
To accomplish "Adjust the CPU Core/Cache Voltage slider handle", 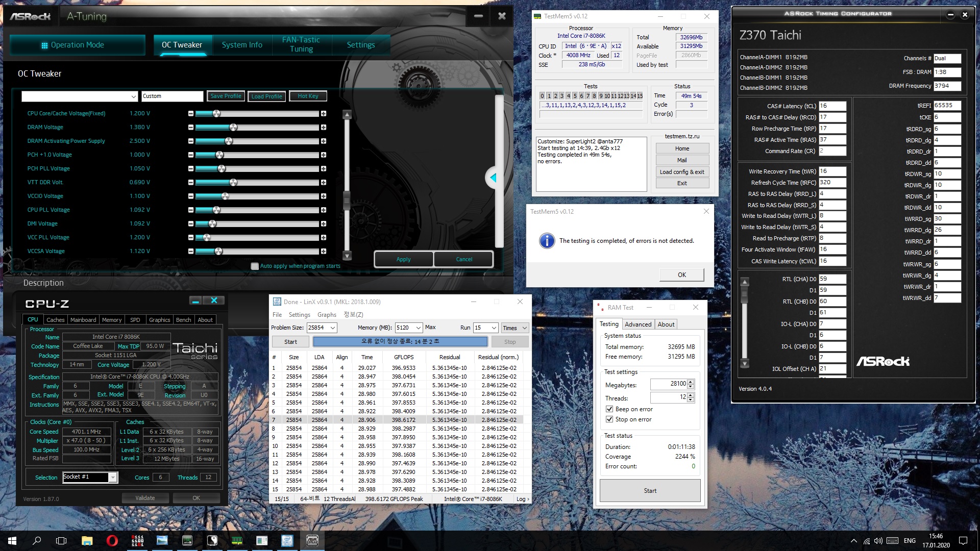I will pyautogui.click(x=216, y=114).
